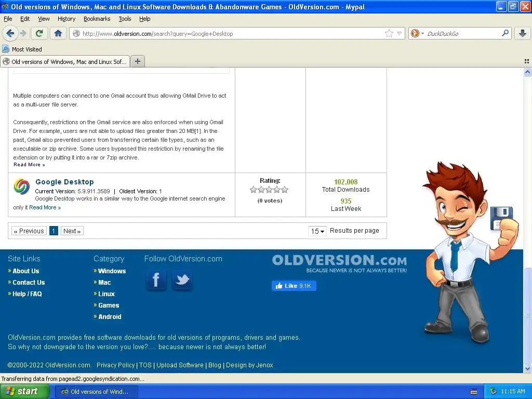This screenshot has width=532, height=399.
Task: Go back with the browser back arrow
Action: tap(10, 33)
